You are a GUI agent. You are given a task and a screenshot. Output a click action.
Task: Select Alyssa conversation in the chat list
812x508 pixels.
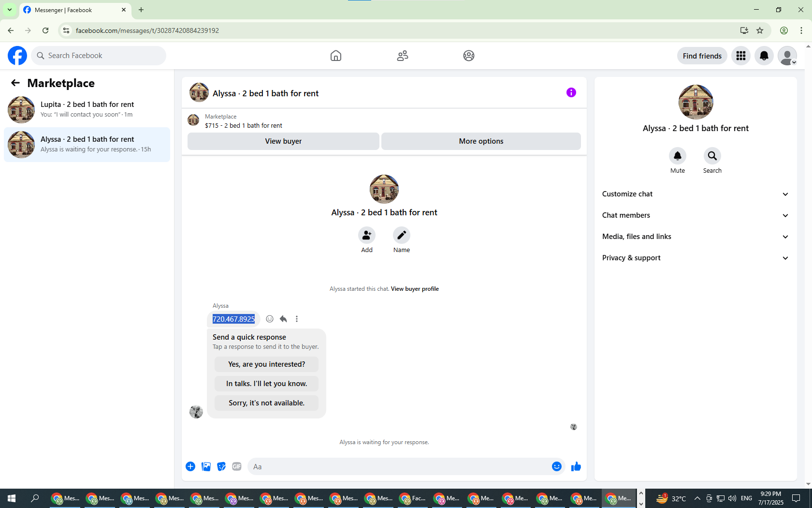click(x=87, y=145)
